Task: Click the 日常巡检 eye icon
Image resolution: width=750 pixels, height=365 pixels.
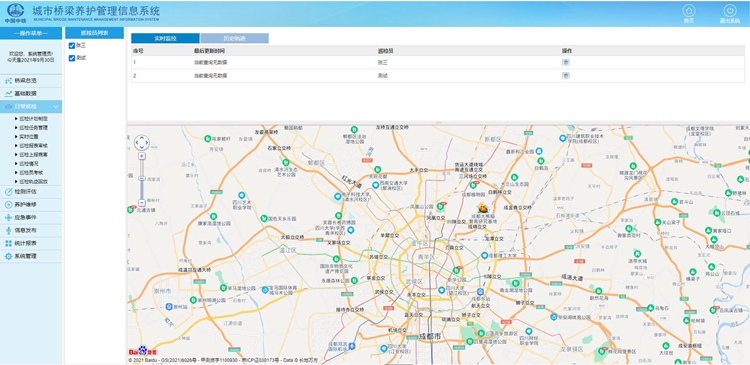Action: click(8, 106)
